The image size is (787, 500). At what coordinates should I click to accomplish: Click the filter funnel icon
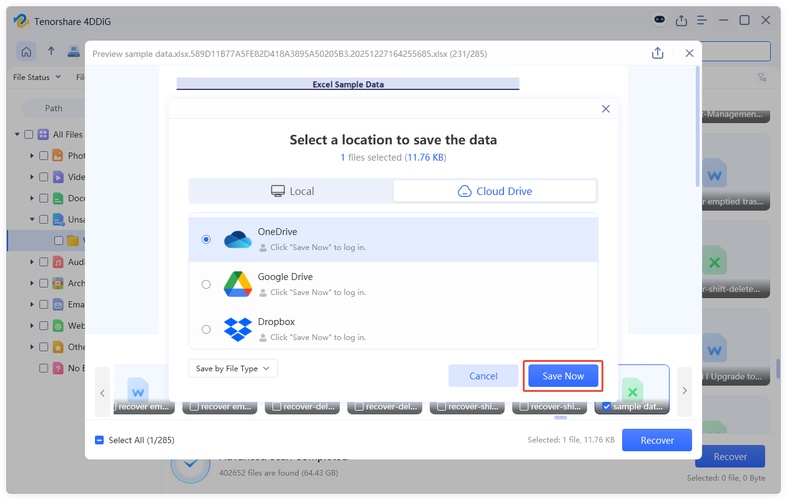762,77
